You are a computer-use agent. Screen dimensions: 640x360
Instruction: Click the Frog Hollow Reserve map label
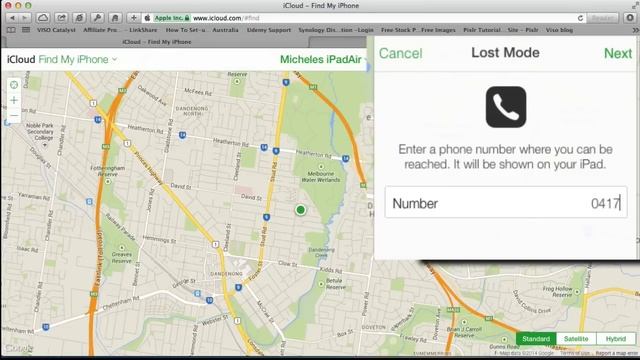(558, 291)
